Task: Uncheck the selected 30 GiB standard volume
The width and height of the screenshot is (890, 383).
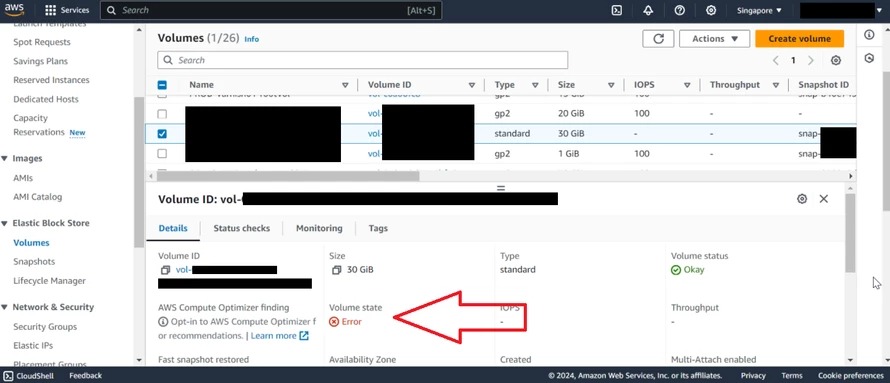Action: 162,134
